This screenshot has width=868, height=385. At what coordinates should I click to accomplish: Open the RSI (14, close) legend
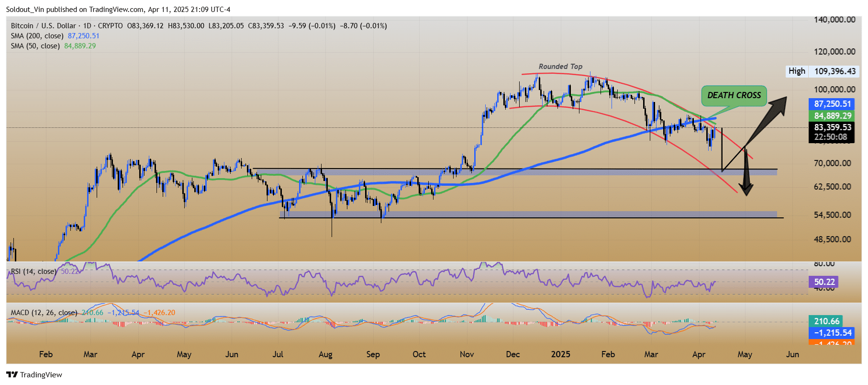point(33,272)
